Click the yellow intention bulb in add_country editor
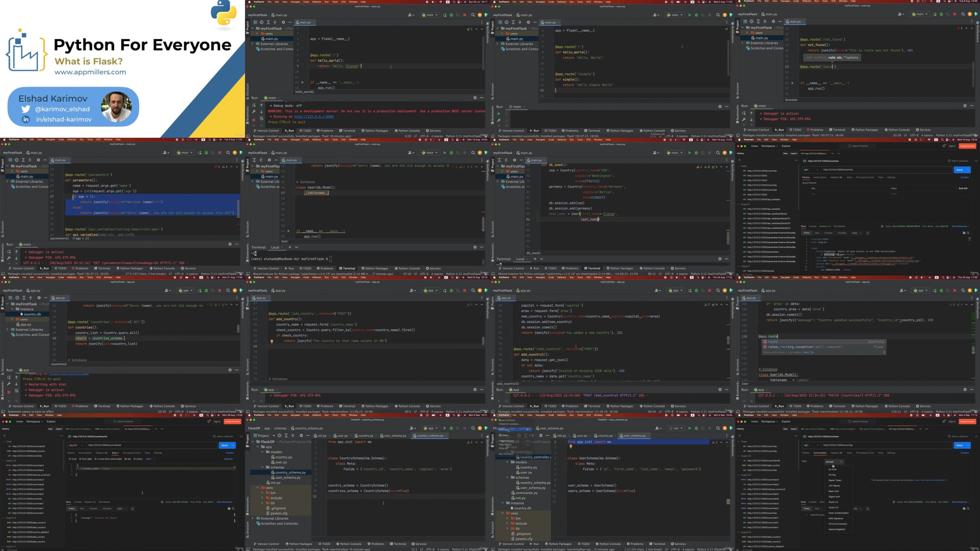The height and width of the screenshot is (551, 980). pos(272,341)
